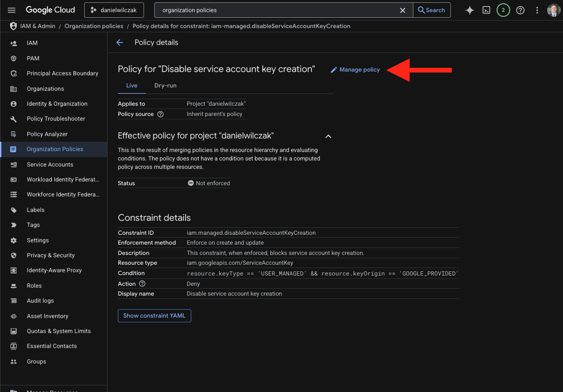Select the Live tab

[x=132, y=86]
